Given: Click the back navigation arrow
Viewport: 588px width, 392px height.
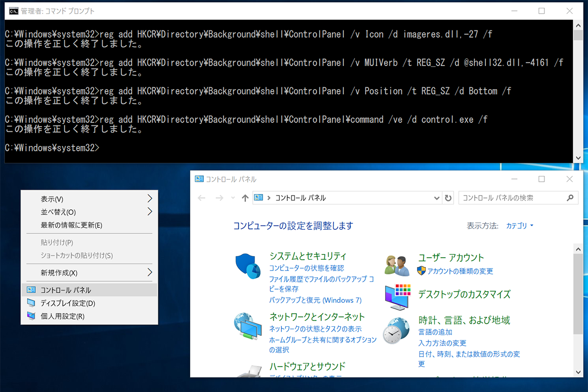Looking at the screenshot, I should tap(201, 198).
